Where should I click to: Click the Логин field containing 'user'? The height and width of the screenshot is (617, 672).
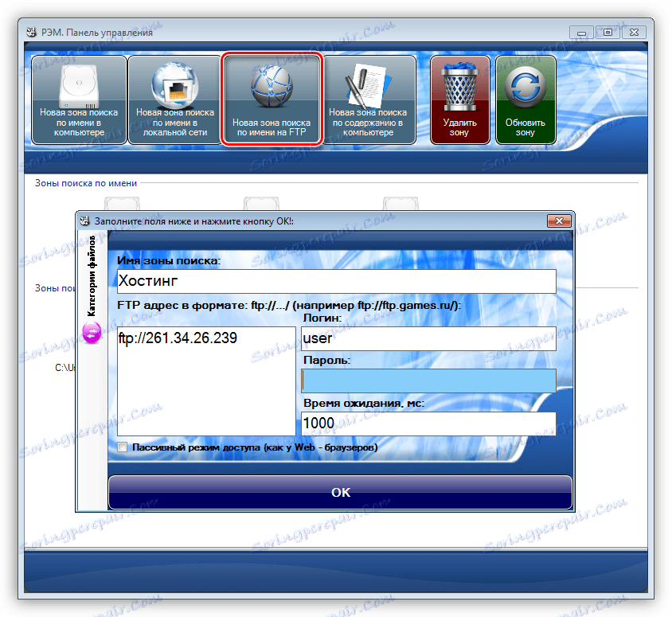(428, 338)
